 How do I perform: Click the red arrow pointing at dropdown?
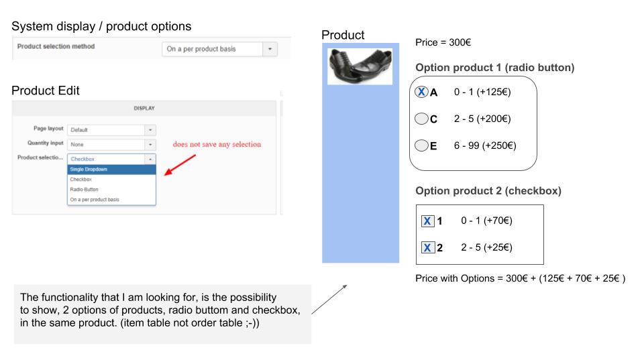pyautogui.click(x=180, y=165)
